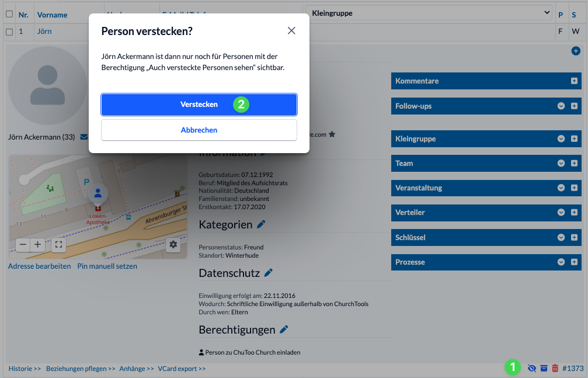The height and width of the screenshot is (378, 588).
Task: Click Pin manuell setzen link
Action: (107, 266)
